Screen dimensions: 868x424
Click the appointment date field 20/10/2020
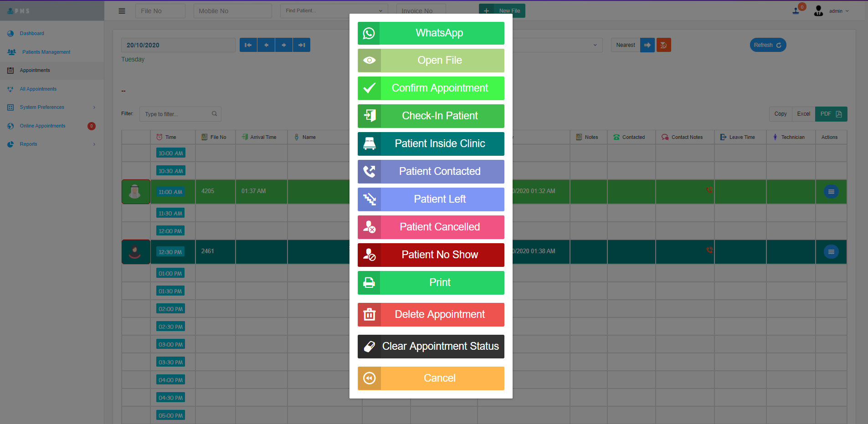178,45
